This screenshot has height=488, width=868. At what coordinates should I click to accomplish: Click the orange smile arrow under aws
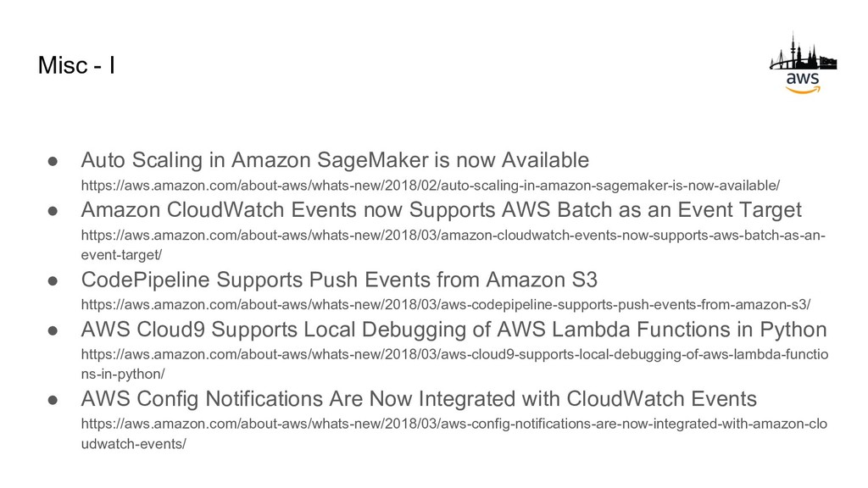(x=803, y=90)
